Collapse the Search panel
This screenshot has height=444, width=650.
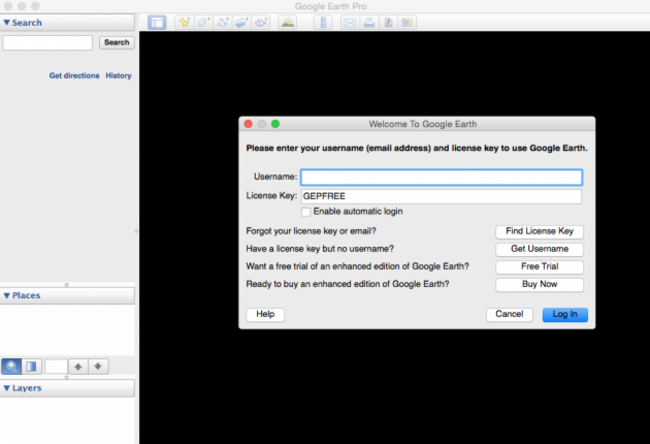[7, 22]
